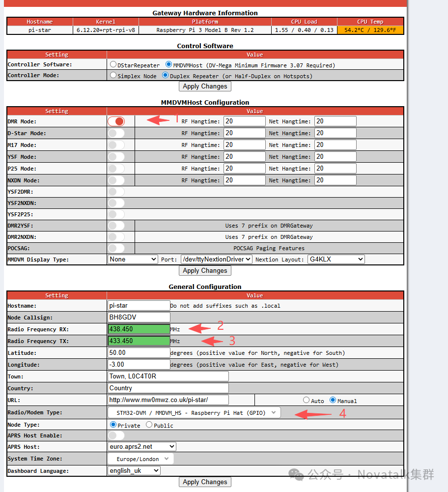Edit the Latitude field
448x492 pixels.
click(139, 353)
